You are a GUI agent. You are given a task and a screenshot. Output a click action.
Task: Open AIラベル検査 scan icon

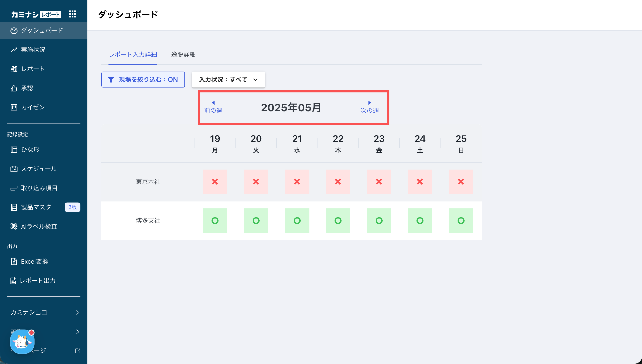pyautogui.click(x=14, y=226)
